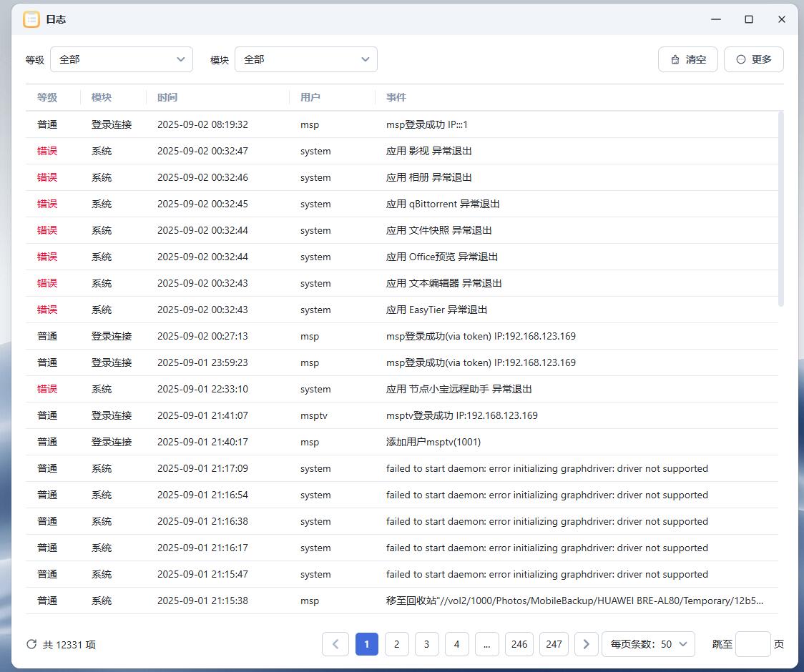Click the refresh icon beside total count
Screen dimensions: 804x672
[x=31, y=644]
